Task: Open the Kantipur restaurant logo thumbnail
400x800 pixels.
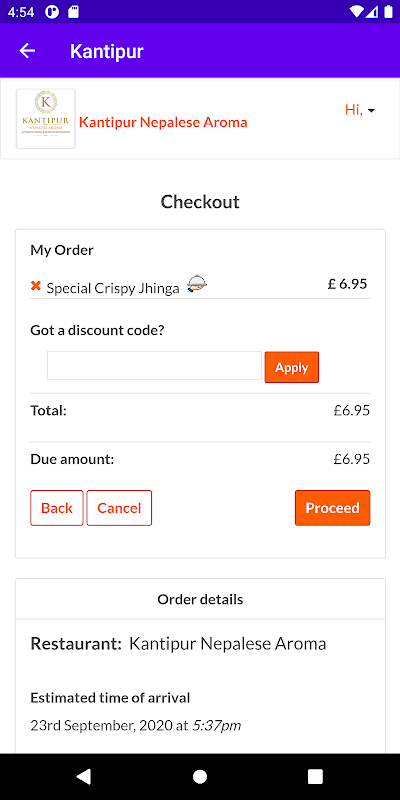Action: coord(46,119)
